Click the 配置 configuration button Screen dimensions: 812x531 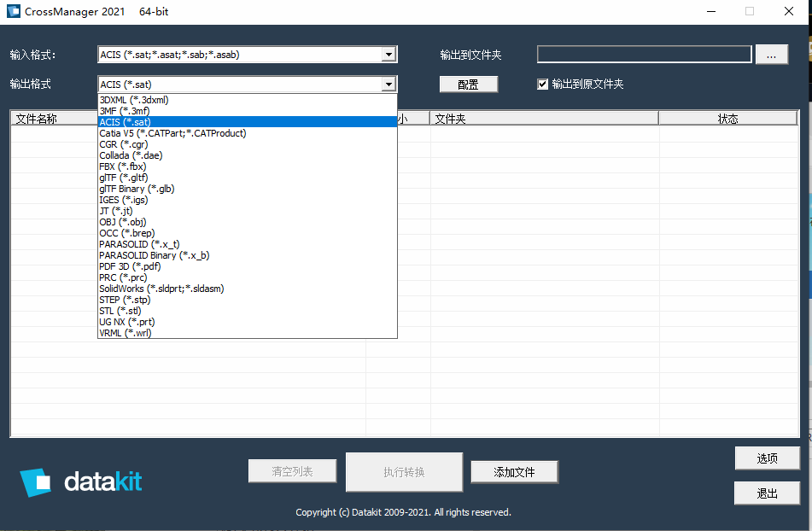point(469,85)
